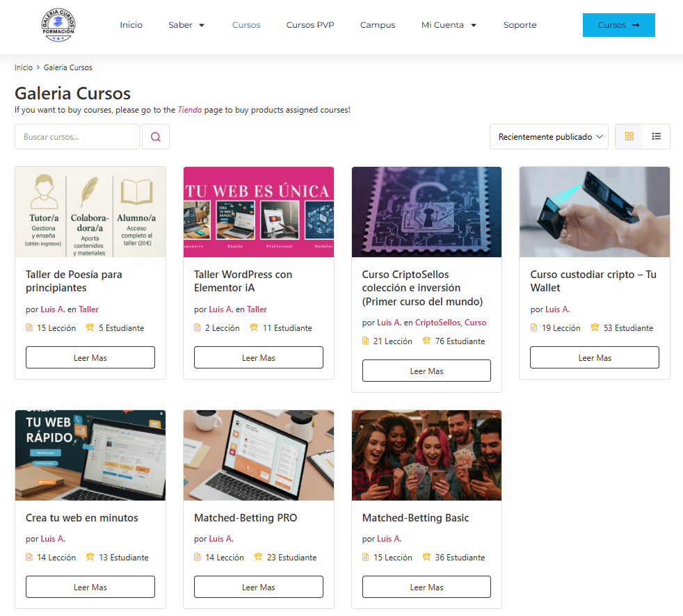The height and width of the screenshot is (616, 683).
Task: Click Inicio in the breadcrumb trail
Action: (24, 67)
